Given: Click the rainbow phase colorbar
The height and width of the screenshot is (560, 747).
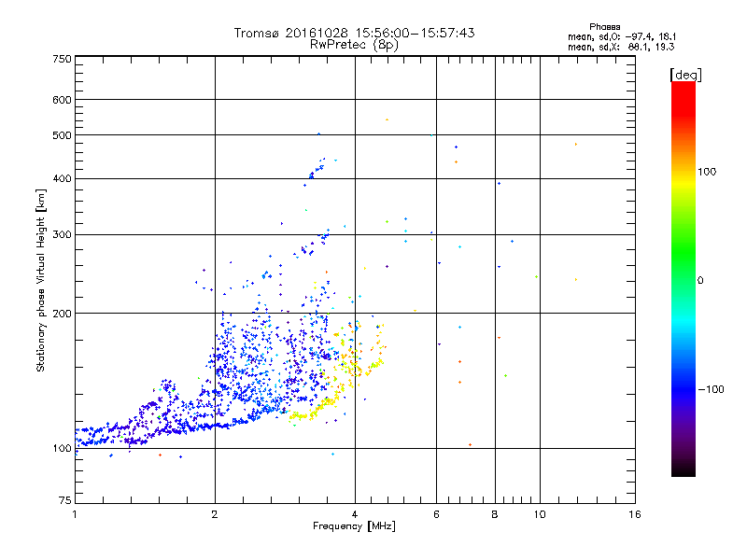Looking at the screenshot, I should (x=684, y=278).
